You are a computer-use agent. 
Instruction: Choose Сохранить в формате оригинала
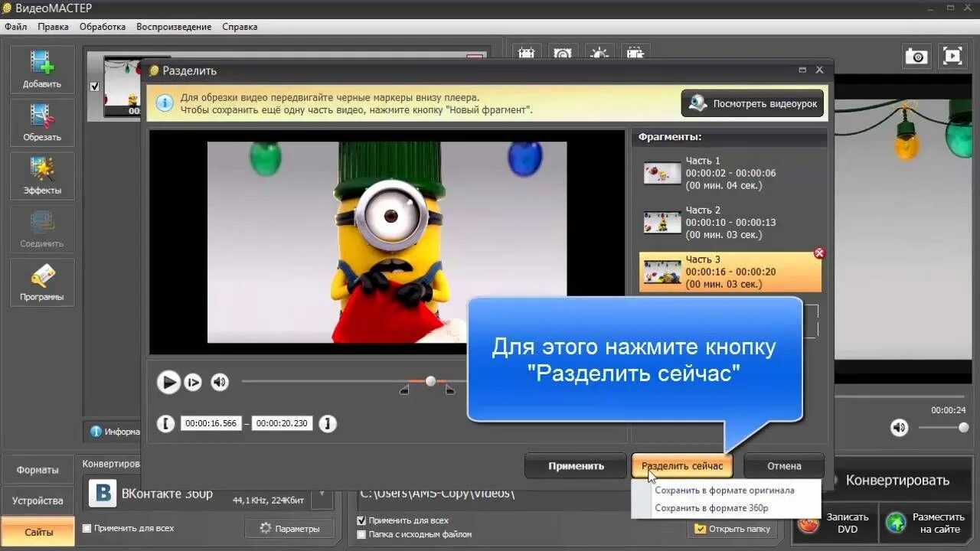[725, 491]
